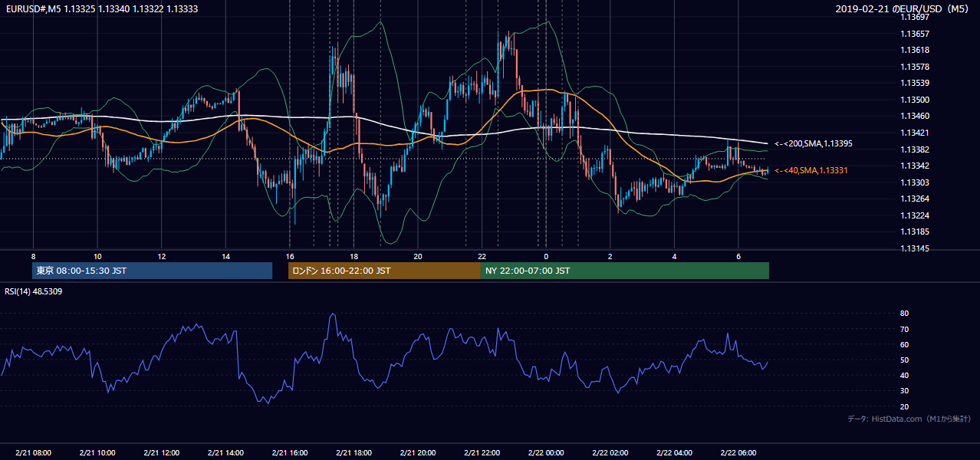Click the RSI axis level 60
Screen dimensions: 980x460
[904, 344]
